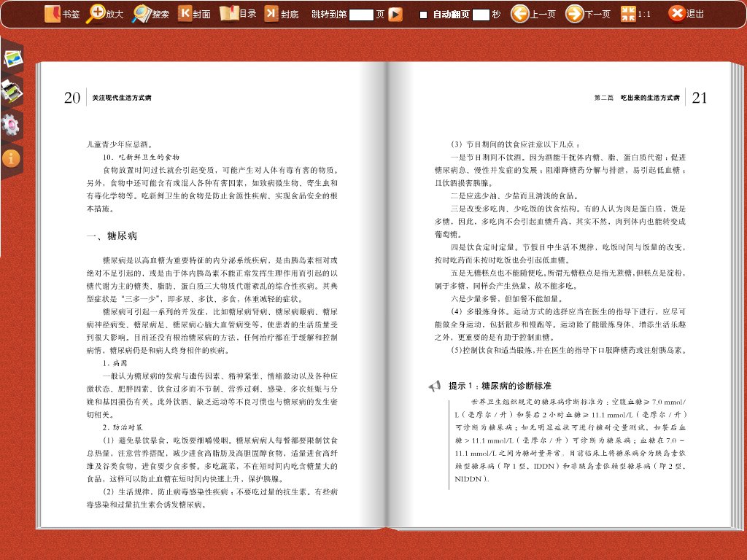Click the tip heading 提示1：糖尿病的诊断标准
This screenshot has width=747, height=560.
[500, 386]
